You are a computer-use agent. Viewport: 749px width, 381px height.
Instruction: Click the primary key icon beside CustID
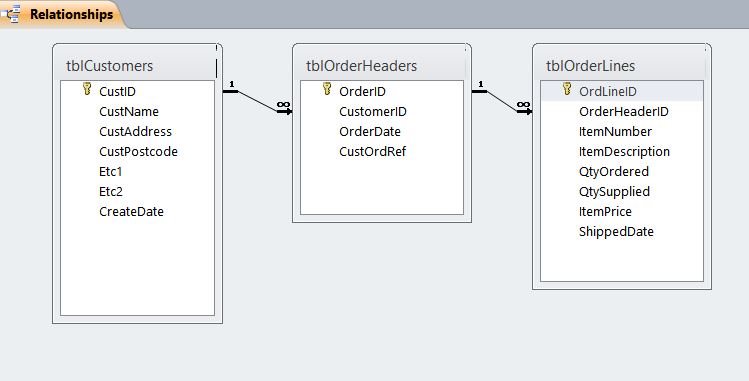point(87,88)
